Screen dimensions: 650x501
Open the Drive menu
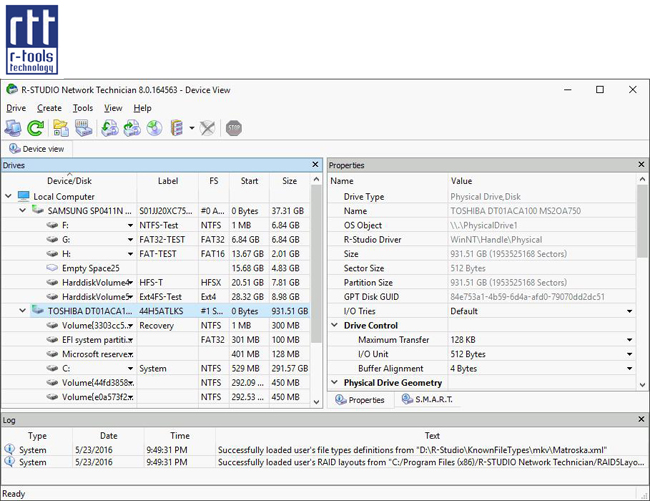click(x=16, y=108)
